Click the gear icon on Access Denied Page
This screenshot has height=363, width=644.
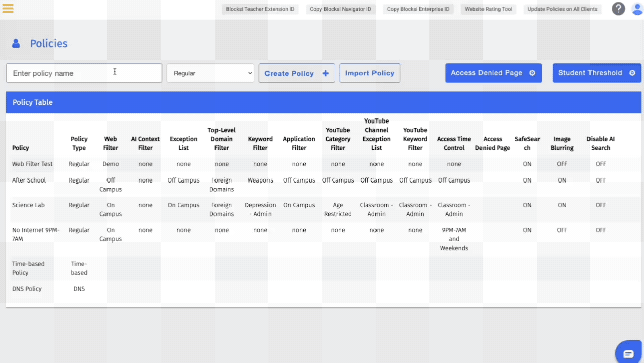point(532,73)
